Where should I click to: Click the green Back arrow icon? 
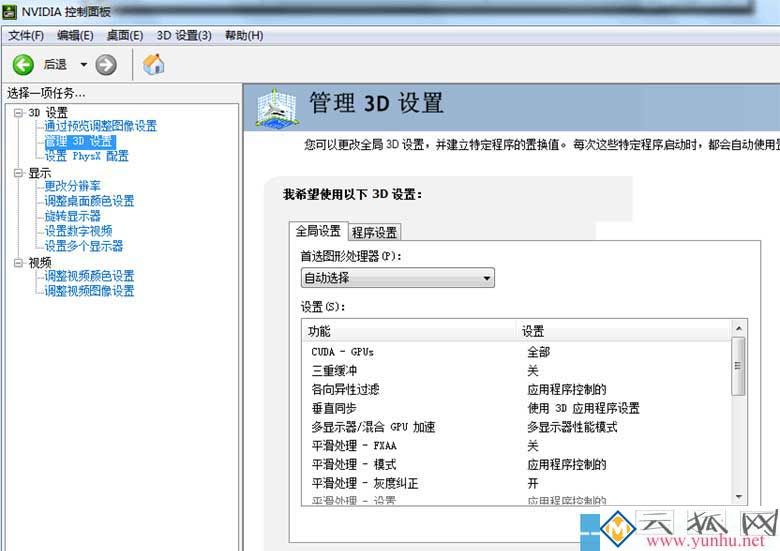[23, 65]
